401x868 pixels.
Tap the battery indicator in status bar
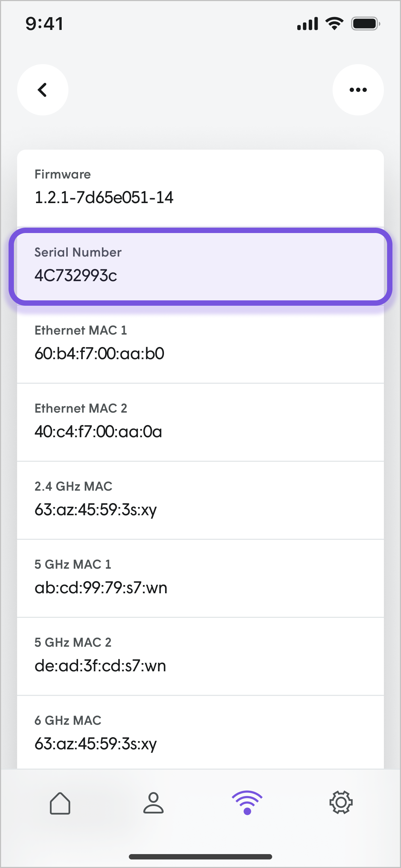coord(366,24)
